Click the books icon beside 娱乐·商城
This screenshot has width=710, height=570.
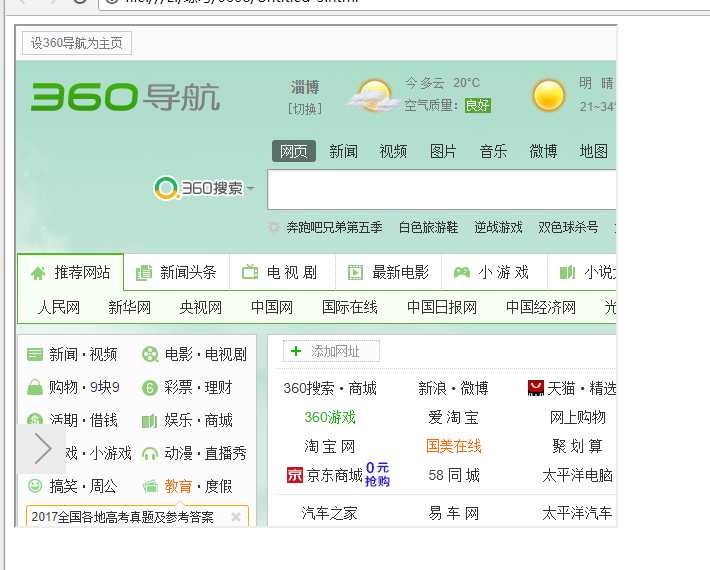[149, 421]
